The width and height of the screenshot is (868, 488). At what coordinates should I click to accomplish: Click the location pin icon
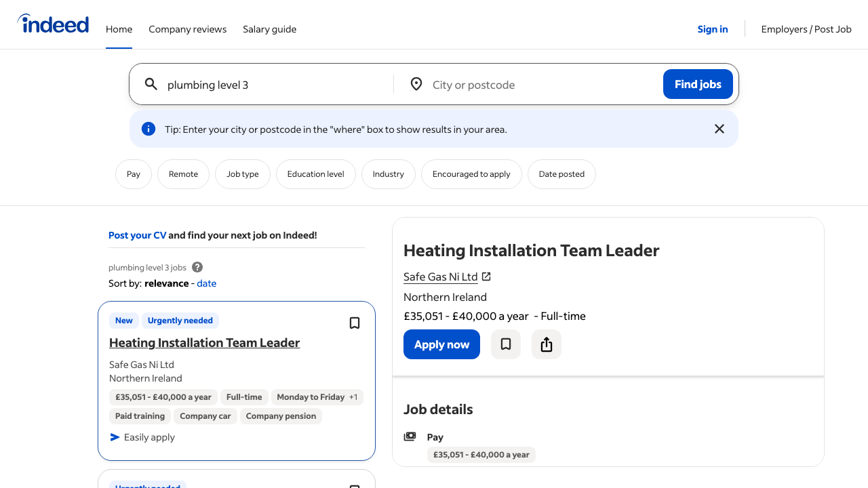(x=416, y=84)
